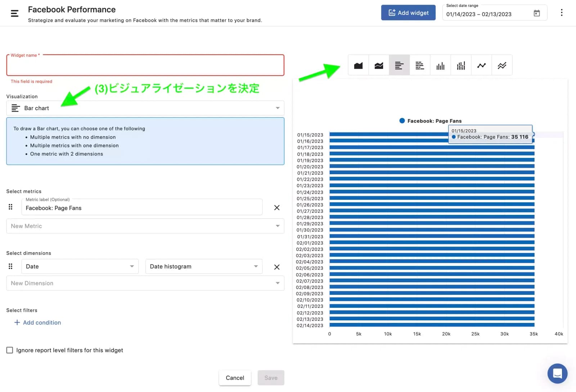Expand the Visualization Bar chart dropdown

[x=145, y=108]
